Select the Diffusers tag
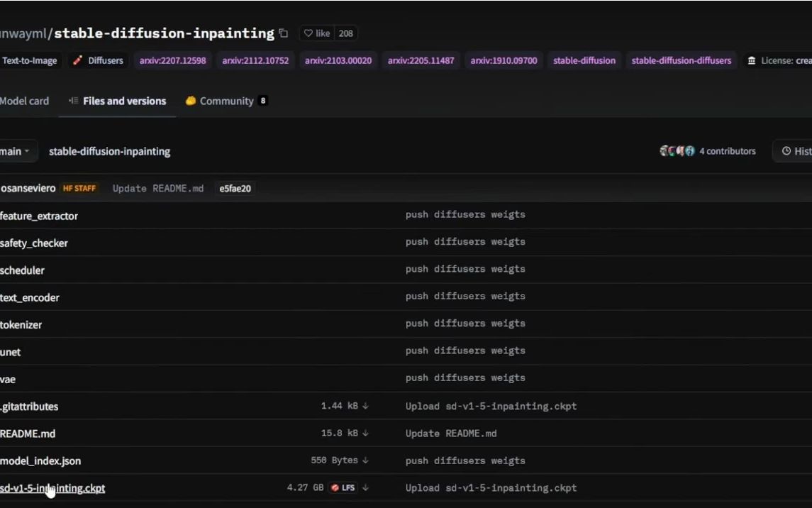The image size is (812, 508). [x=98, y=61]
